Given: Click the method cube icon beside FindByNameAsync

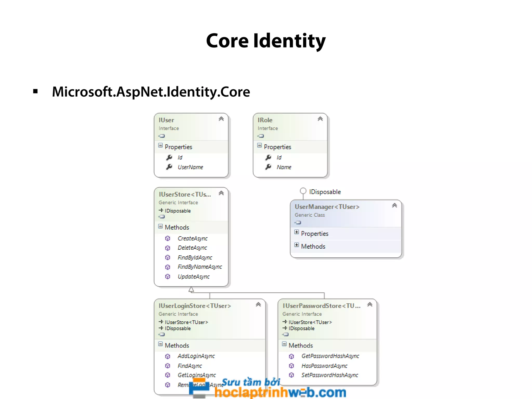Looking at the screenshot, I should [x=168, y=267].
